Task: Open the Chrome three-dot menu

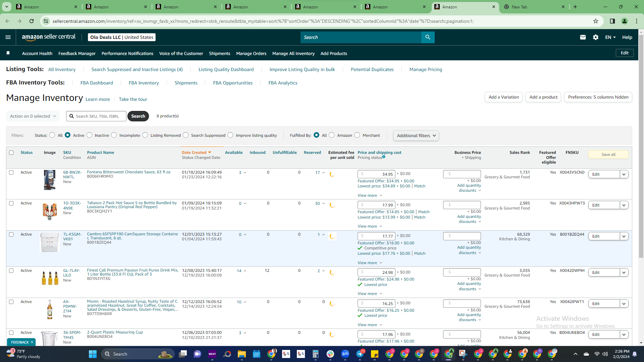Action: tap(637, 21)
